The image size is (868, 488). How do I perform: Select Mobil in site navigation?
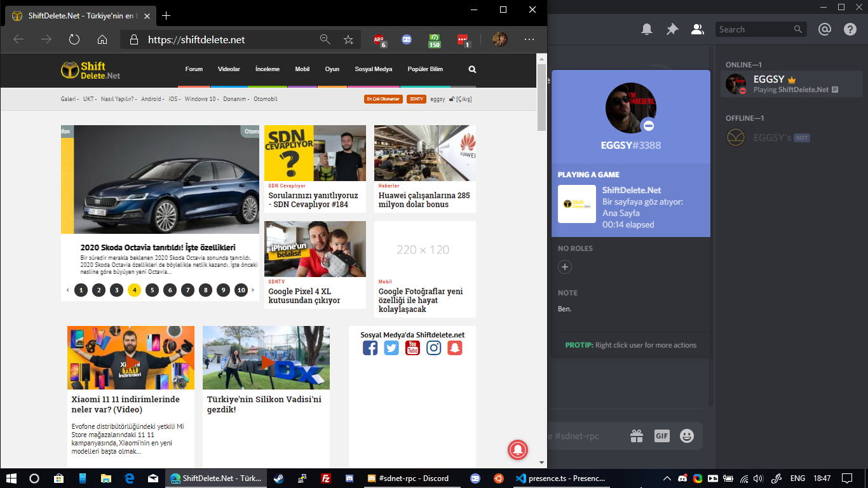coord(302,69)
